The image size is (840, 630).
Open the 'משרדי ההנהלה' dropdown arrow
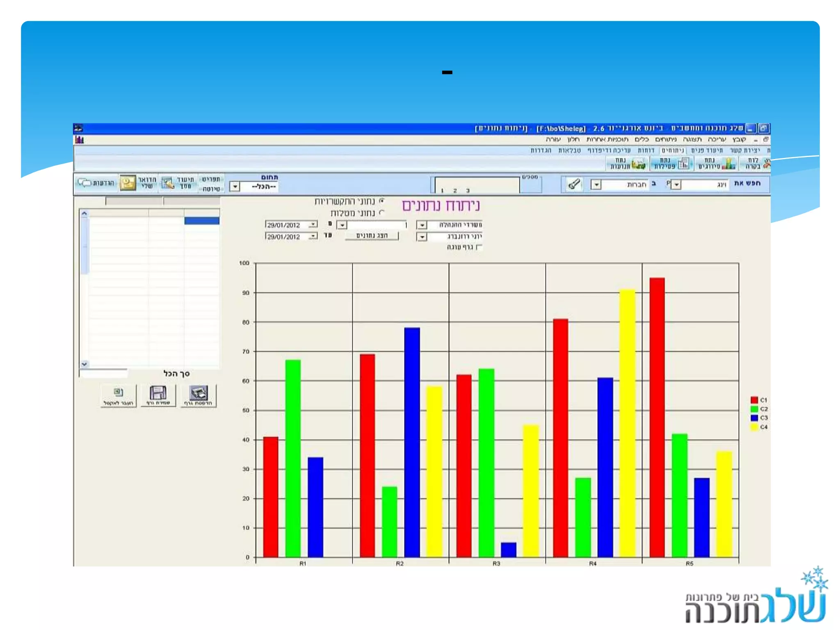click(x=422, y=225)
